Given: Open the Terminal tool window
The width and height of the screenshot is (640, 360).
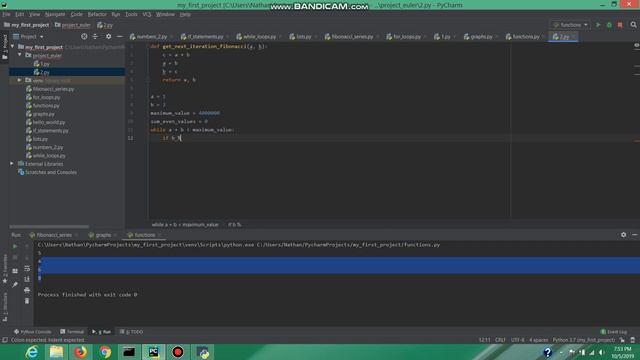Looking at the screenshot, I should (72, 332).
